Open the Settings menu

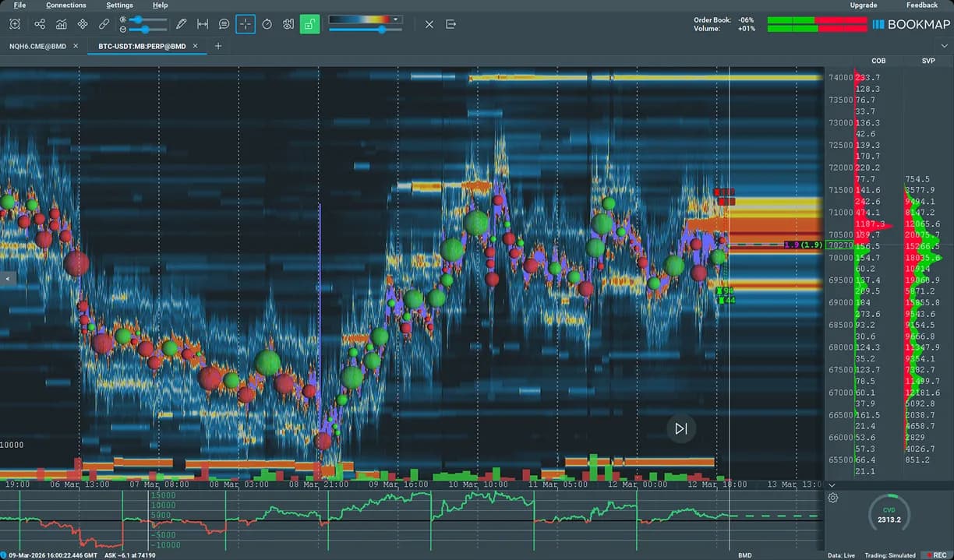click(119, 5)
